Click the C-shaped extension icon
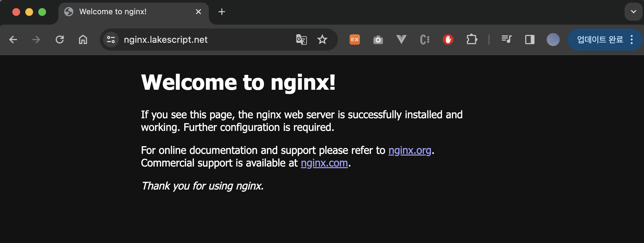Image resolution: width=644 pixels, height=243 pixels. tap(425, 40)
